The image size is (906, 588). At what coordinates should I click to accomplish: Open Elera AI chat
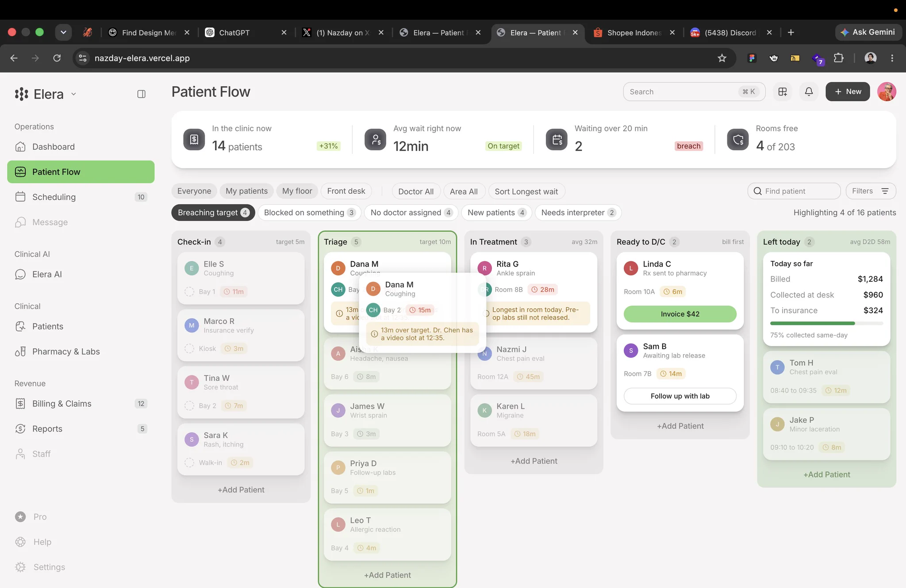[x=81, y=275]
